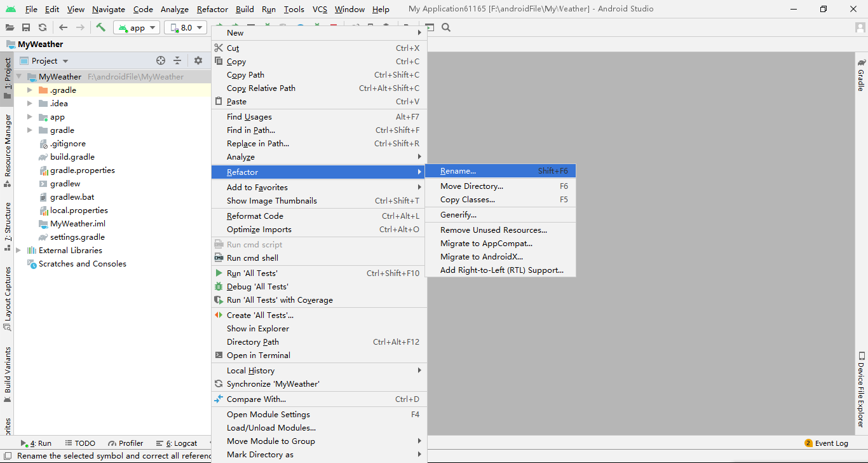Open the Device File Explorer panel
Viewport: 868px width, 463px height.
click(861, 389)
